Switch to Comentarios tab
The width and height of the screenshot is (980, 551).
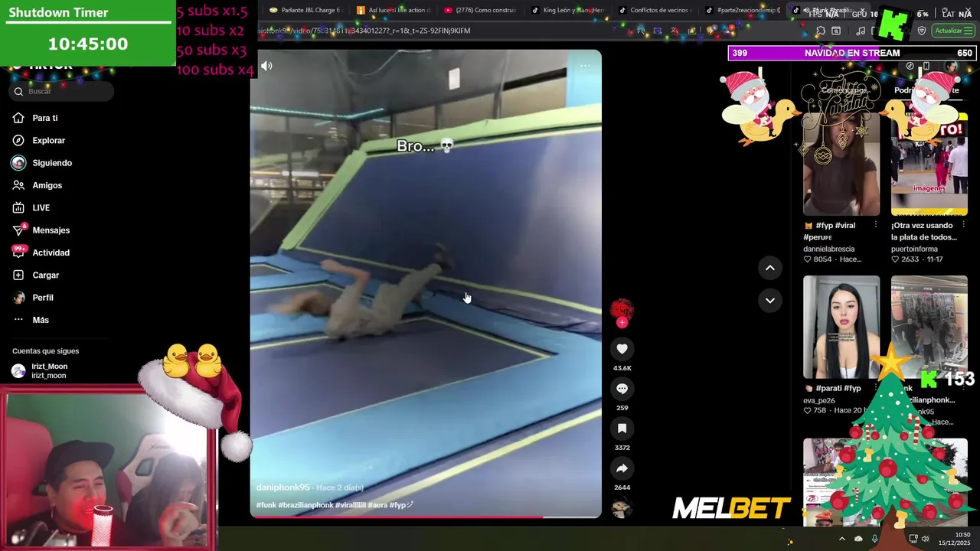point(843,90)
